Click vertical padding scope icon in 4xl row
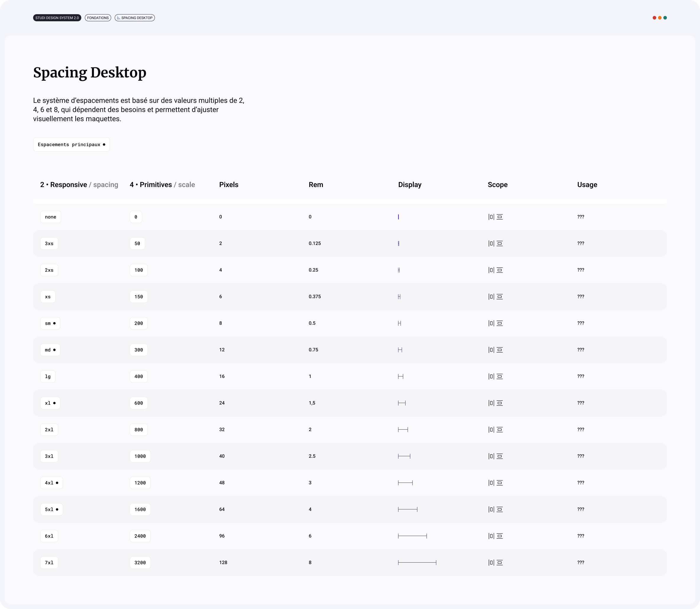700x609 pixels. 499,483
